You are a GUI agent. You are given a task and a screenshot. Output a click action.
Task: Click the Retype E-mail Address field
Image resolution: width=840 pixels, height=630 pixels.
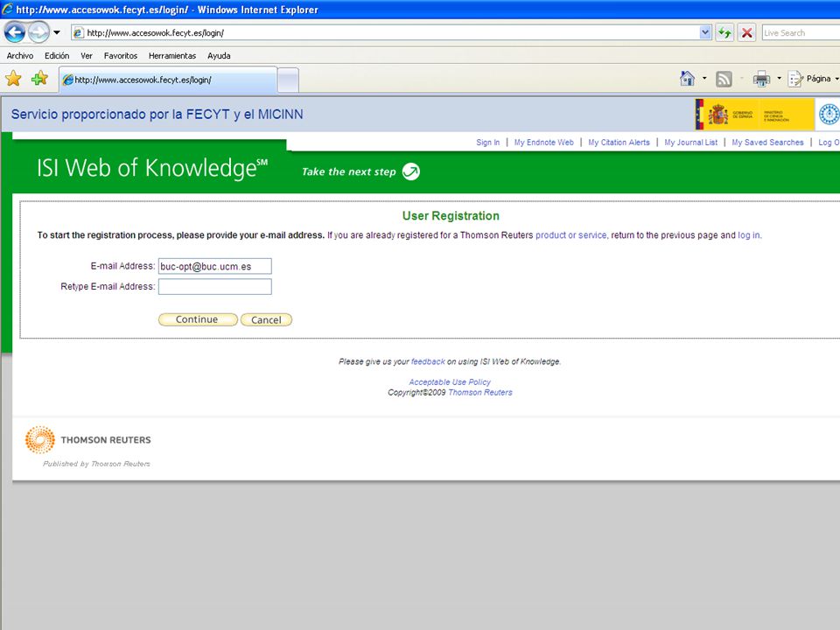pos(215,287)
